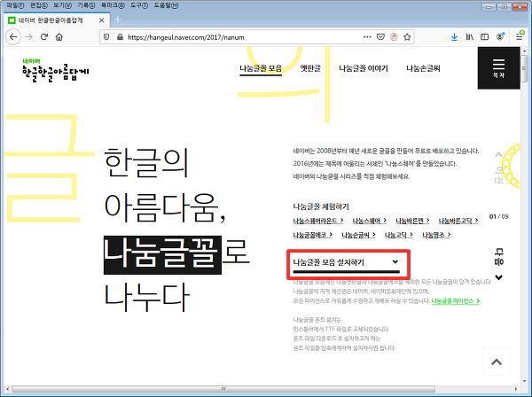Open the 파일(F) menu
This screenshot has width=532, height=397.
pyautogui.click(x=15, y=5)
